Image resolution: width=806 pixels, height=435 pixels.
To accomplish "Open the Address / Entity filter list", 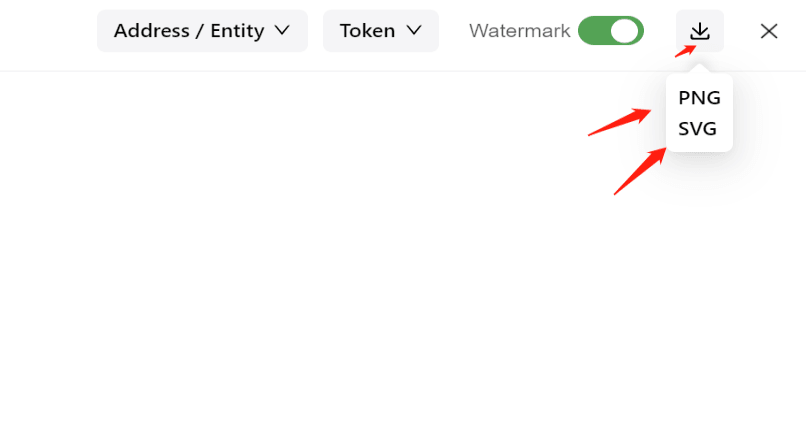I will pyautogui.click(x=203, y=31).
